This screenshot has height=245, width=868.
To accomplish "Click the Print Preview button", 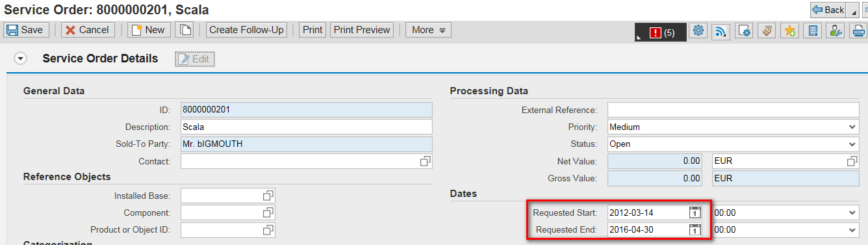I will click(x=362, y=30).
